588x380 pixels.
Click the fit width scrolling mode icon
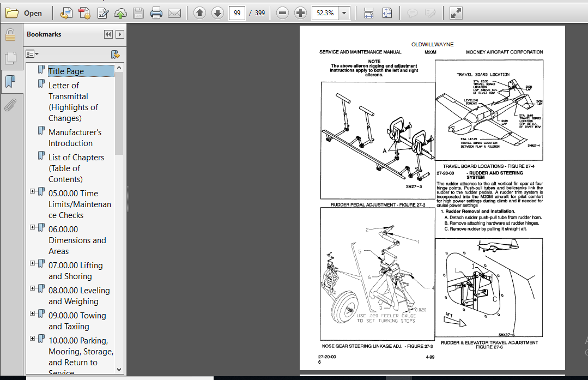pyautogui.click(x=369, y=13)
